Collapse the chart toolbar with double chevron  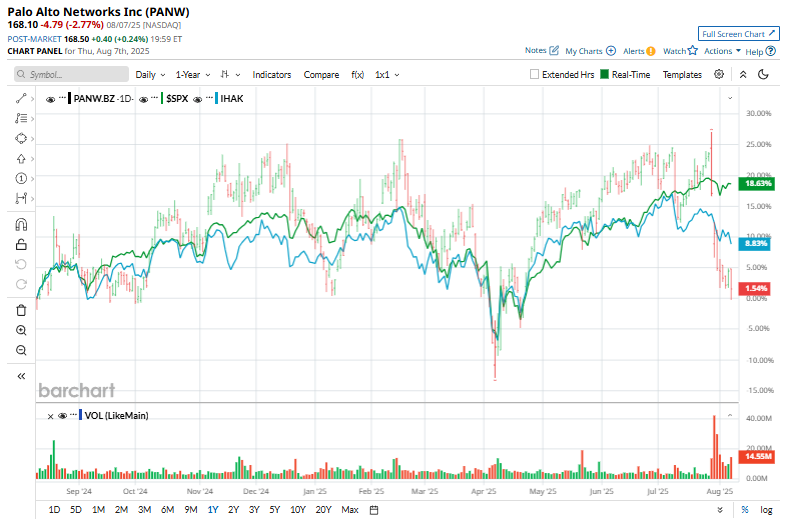pyautogui.click(x=743, y=74)
